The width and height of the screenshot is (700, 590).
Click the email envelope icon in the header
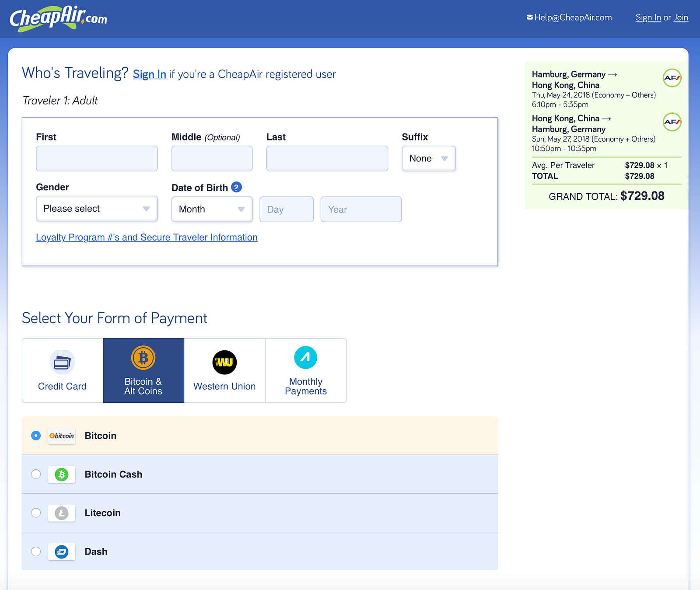pyautogui.click(x=530, y=17)
